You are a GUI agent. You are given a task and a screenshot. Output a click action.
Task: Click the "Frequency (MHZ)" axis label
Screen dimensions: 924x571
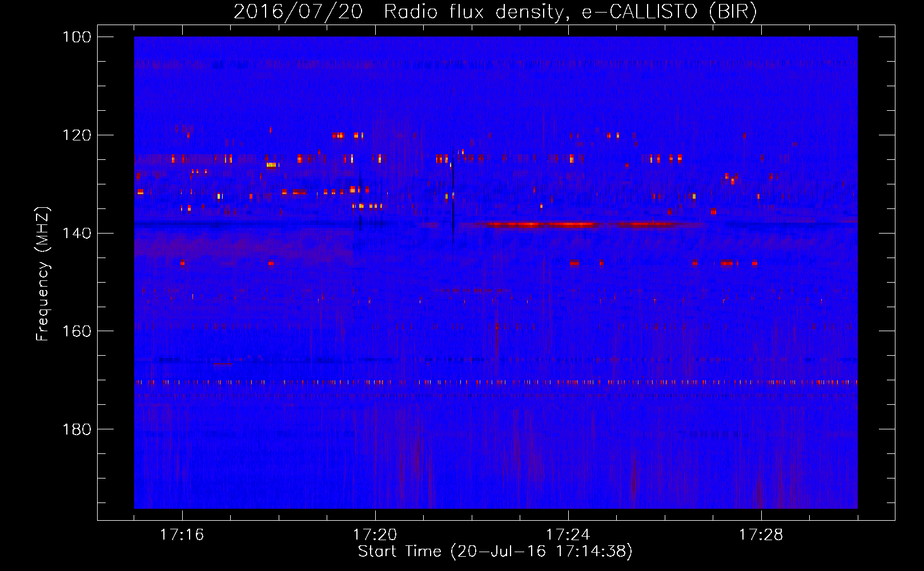click(43, 274)
